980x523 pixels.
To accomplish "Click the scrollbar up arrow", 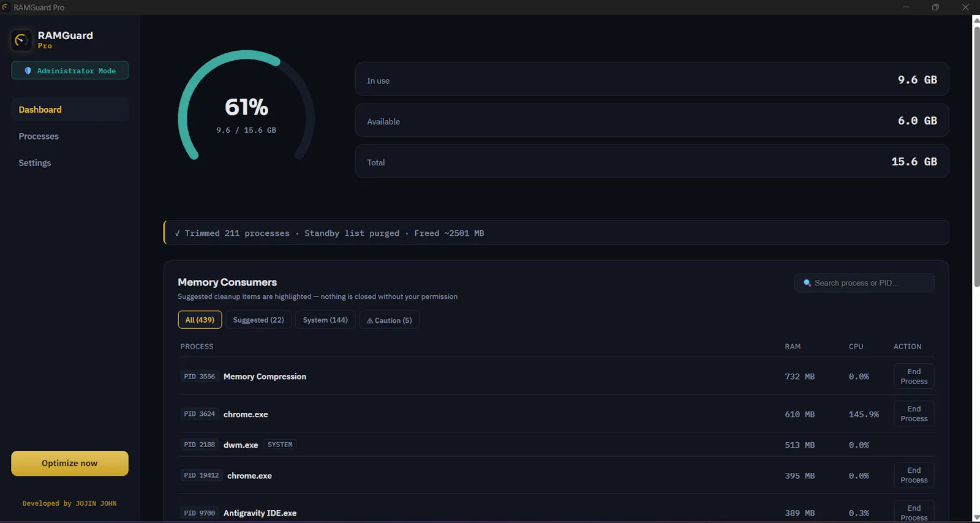I will click(976, 20).
